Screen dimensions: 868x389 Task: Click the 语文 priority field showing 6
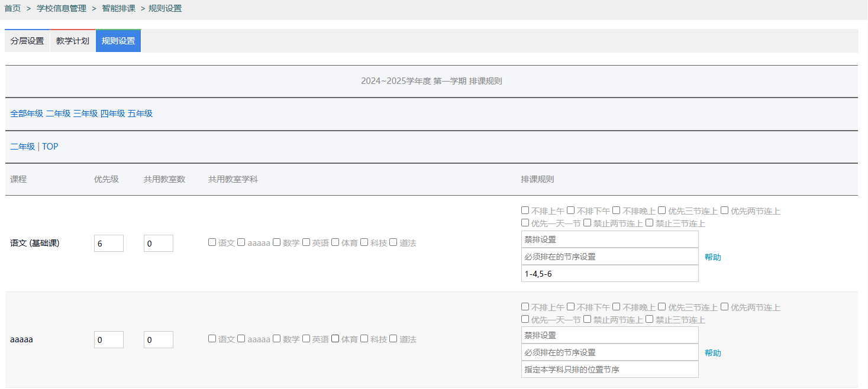point(108,243)
